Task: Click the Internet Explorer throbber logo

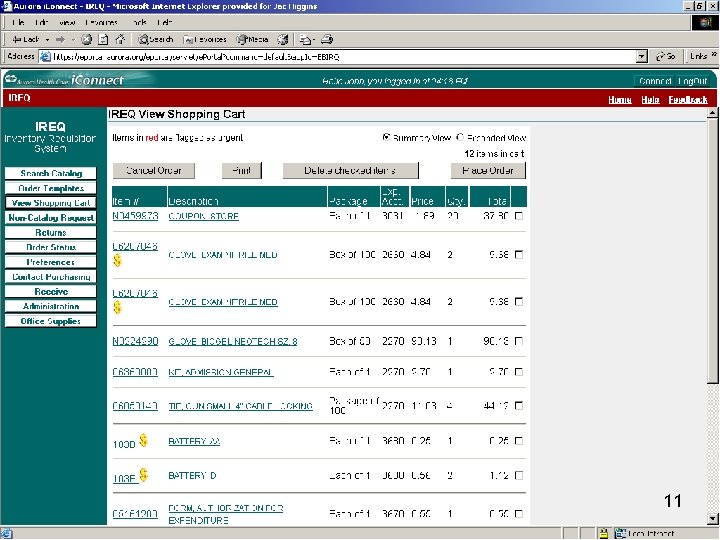Action: [x=705, y=22]
